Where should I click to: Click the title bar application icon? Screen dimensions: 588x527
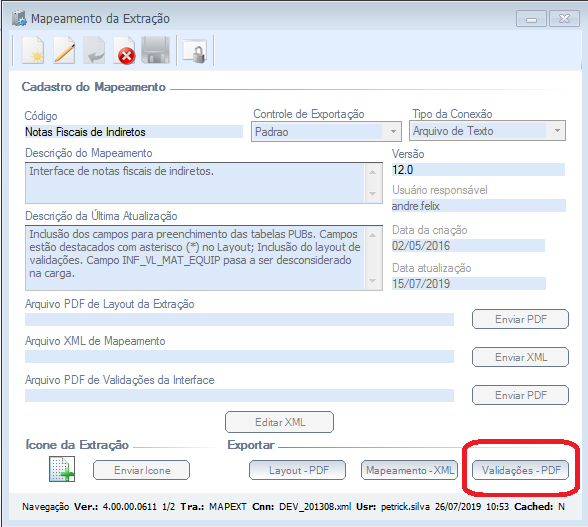tap(19, 18)
